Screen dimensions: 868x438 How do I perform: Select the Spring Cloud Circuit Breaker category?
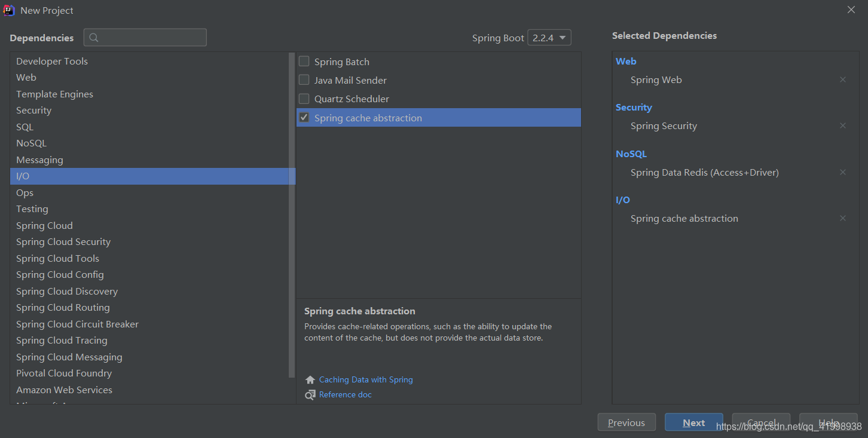(x=149, y=324)
